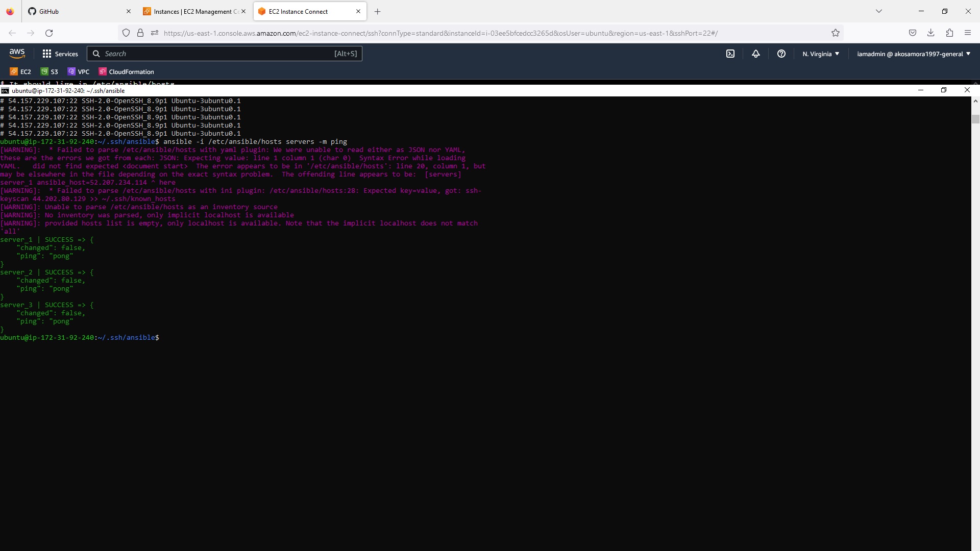Open the notifications bell in AWS console
Viewport: 980px width, 551px height.
tap(756, 54)
